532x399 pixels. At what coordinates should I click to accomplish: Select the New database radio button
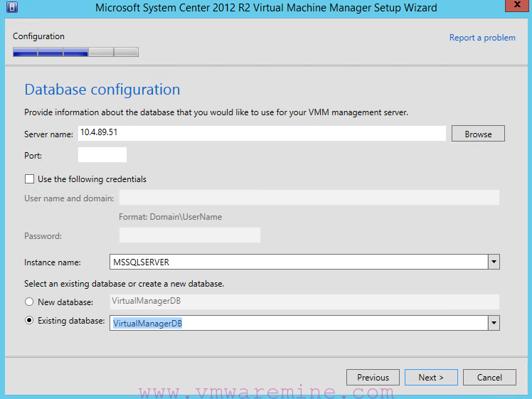click(29, 302)
